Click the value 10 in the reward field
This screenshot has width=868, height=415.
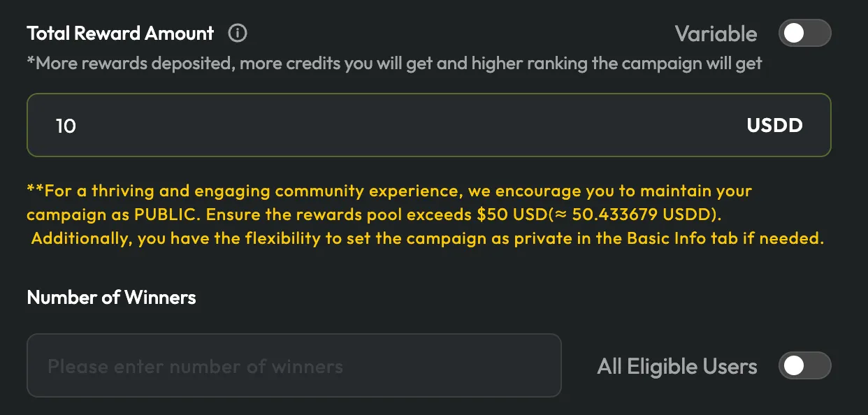(66, 126)
